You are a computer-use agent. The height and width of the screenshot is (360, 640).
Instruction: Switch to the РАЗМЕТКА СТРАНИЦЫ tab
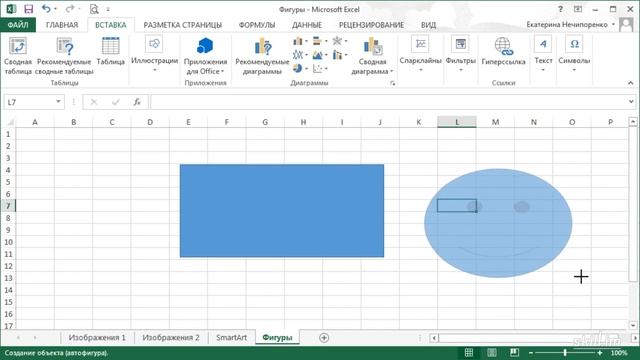coord(182,25)
